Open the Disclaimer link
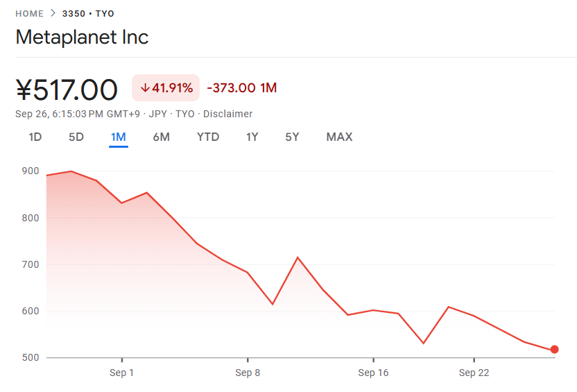Image resolution: width=577 pixels, height=392 pixels. pos(227,114)
